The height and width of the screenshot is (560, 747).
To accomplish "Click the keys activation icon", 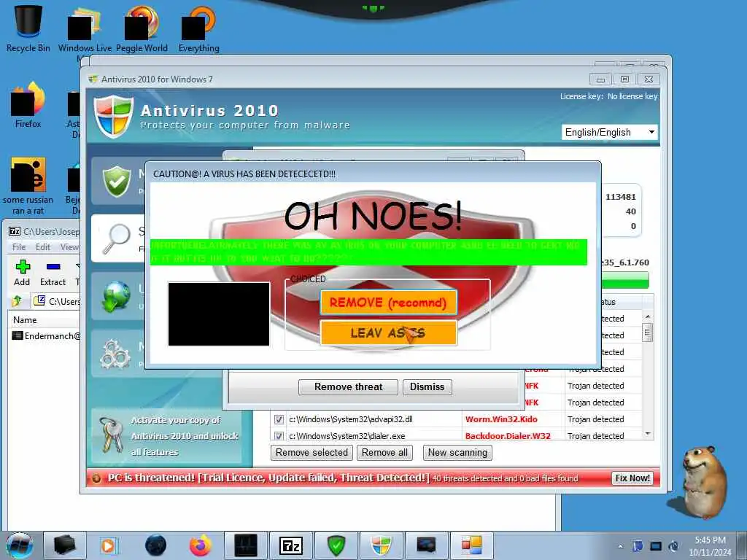I will [x=111, y=435].
